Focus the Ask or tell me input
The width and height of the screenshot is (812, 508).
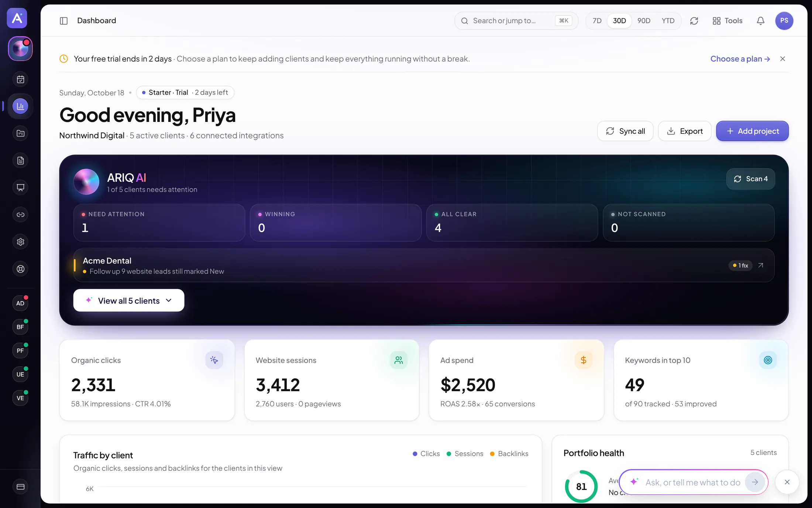tap(692, 482)
